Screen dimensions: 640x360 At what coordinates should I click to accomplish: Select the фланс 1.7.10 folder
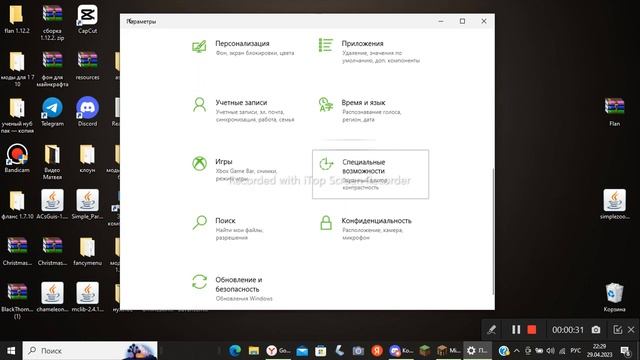(17, 204)
